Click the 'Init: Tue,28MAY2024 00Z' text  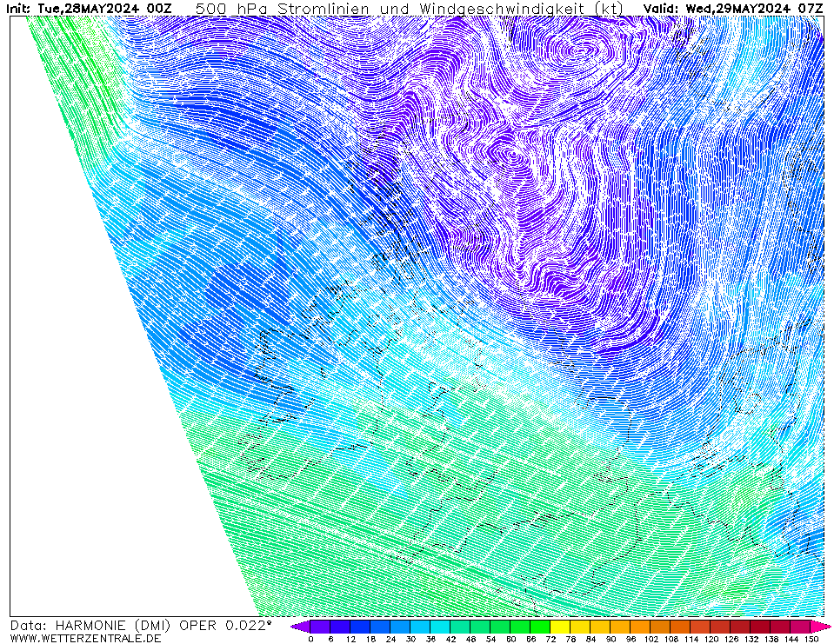pos(90,8)
